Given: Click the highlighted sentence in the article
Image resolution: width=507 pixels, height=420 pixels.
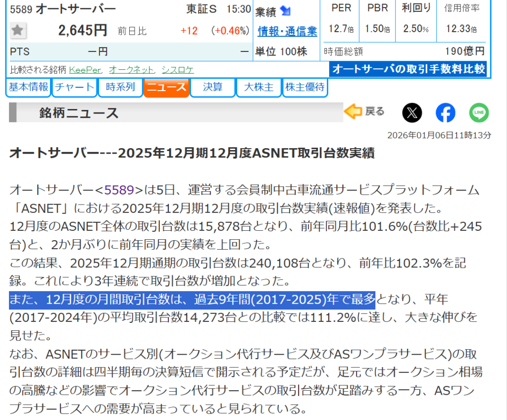Looking at the screenshot, I should (x=192, y=299).
